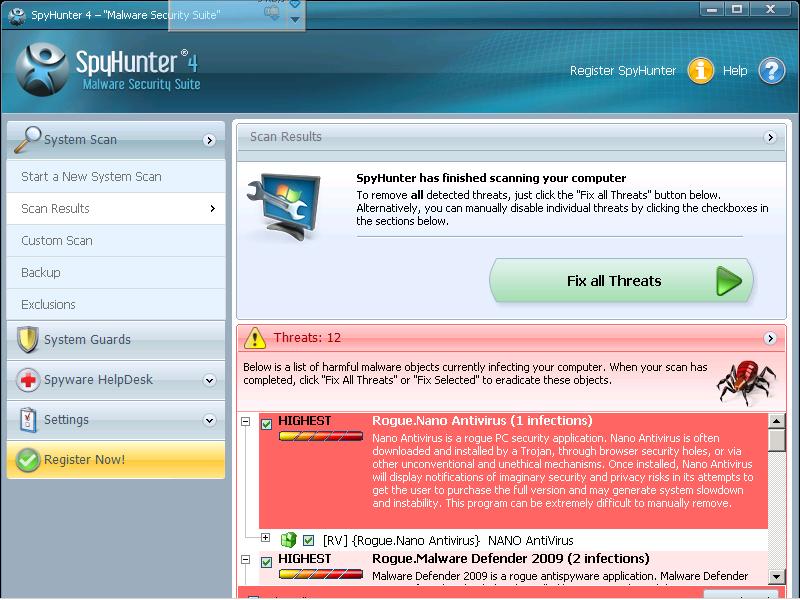Collapse the Rogue.Nano Antivirus tree node

246,423
